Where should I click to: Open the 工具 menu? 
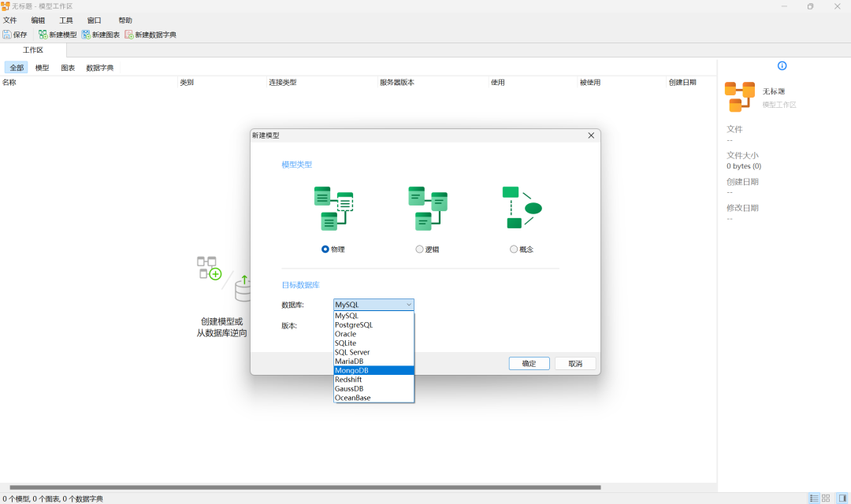[x=65, y=20]
